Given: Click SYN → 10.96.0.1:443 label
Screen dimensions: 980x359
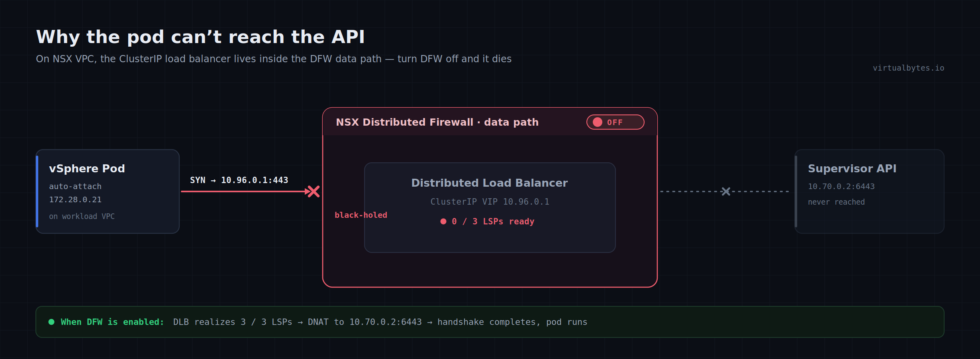Looking at the screenshot, I should pos(239,180).
